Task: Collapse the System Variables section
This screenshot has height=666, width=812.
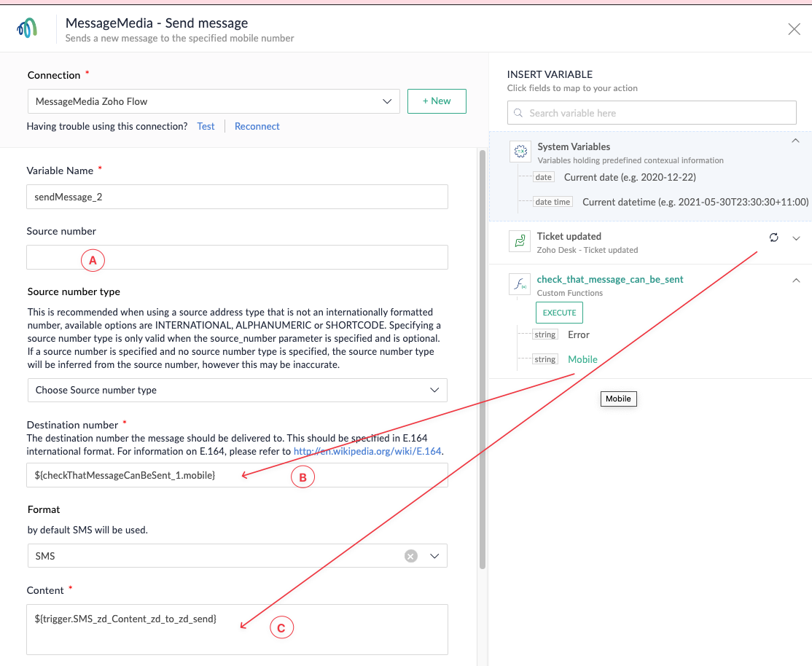Action: (795, 141)
